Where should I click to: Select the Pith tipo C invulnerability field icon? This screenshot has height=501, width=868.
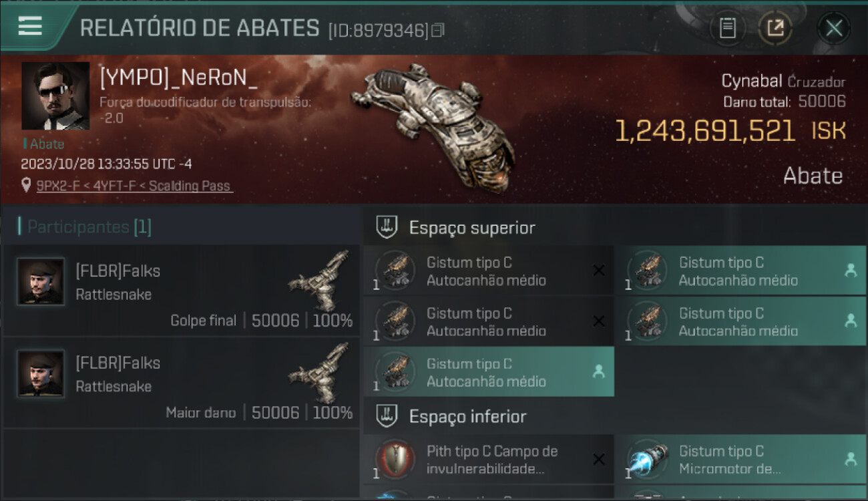point(394,460)
